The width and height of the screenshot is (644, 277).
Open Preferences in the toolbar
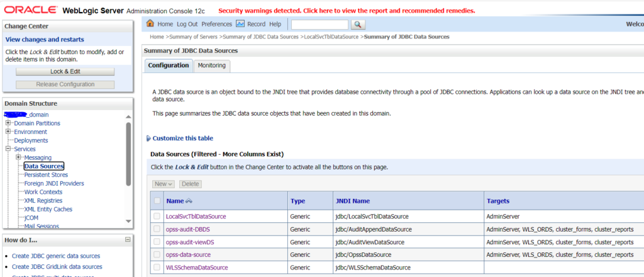[x=217, y=25]
